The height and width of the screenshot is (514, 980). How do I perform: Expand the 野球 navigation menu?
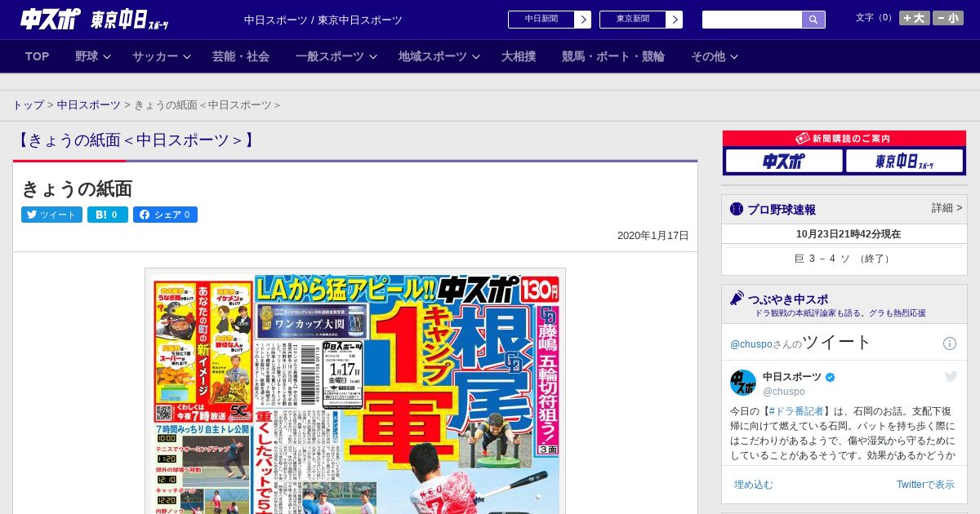point(93,56)
